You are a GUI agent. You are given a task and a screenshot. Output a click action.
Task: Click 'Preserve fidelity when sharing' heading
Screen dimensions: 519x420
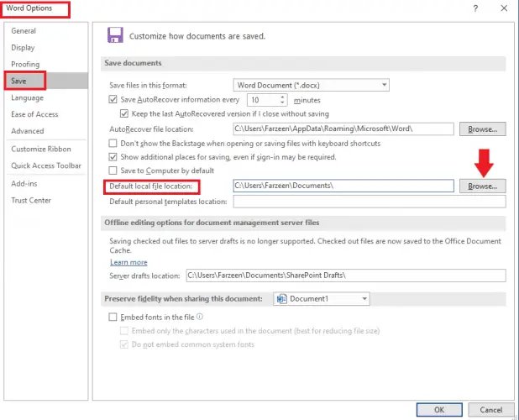(183, 298)
